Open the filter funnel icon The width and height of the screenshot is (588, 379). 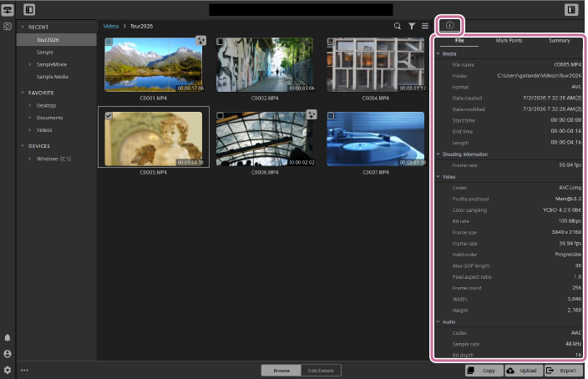[412, 26]
